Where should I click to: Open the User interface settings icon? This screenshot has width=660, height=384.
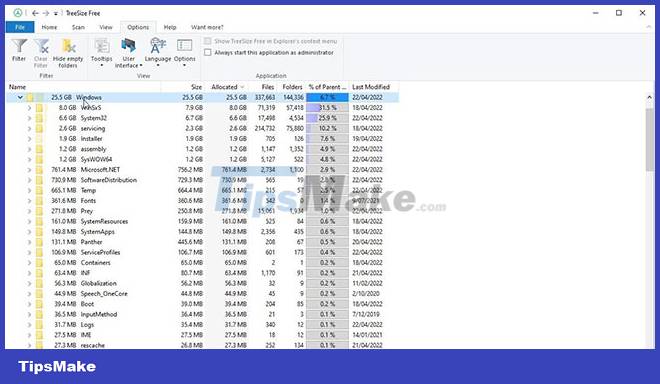click(x=128, y=45)
